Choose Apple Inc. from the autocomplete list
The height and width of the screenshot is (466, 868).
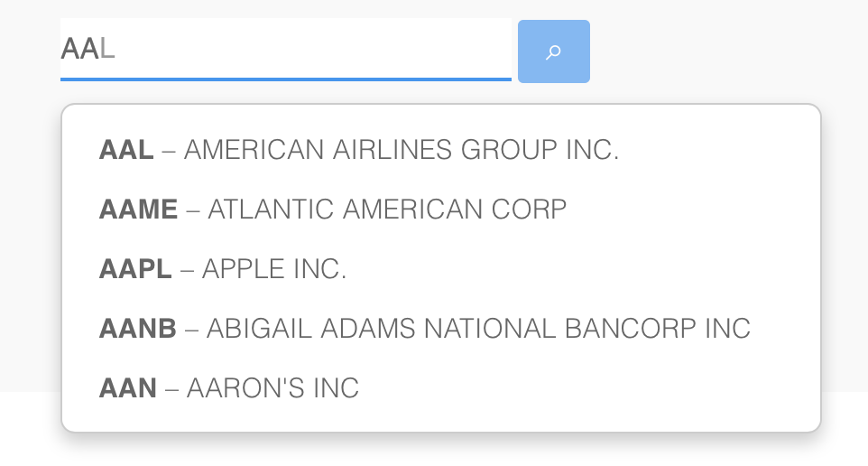(x=274, y=269)
